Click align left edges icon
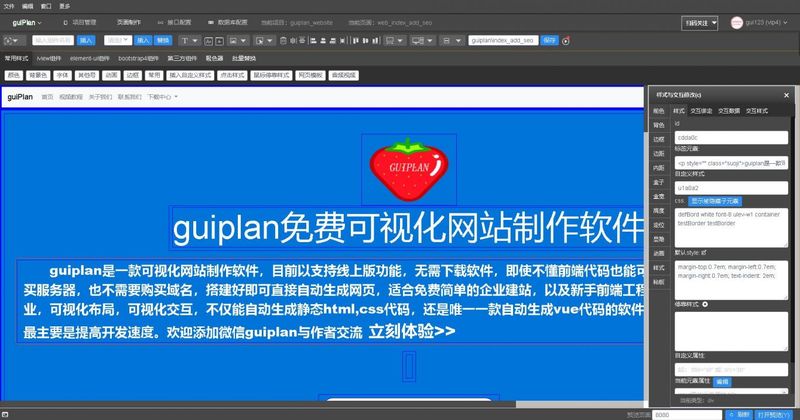Image resolution: width=800 pixels, height=420 pixels. tap(313, 40)
